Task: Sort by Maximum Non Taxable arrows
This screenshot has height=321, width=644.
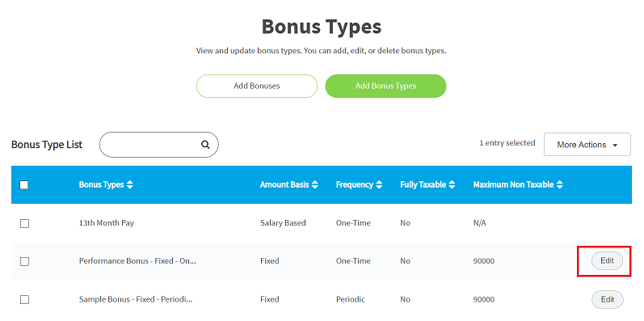Action: [x=559, y=185]
